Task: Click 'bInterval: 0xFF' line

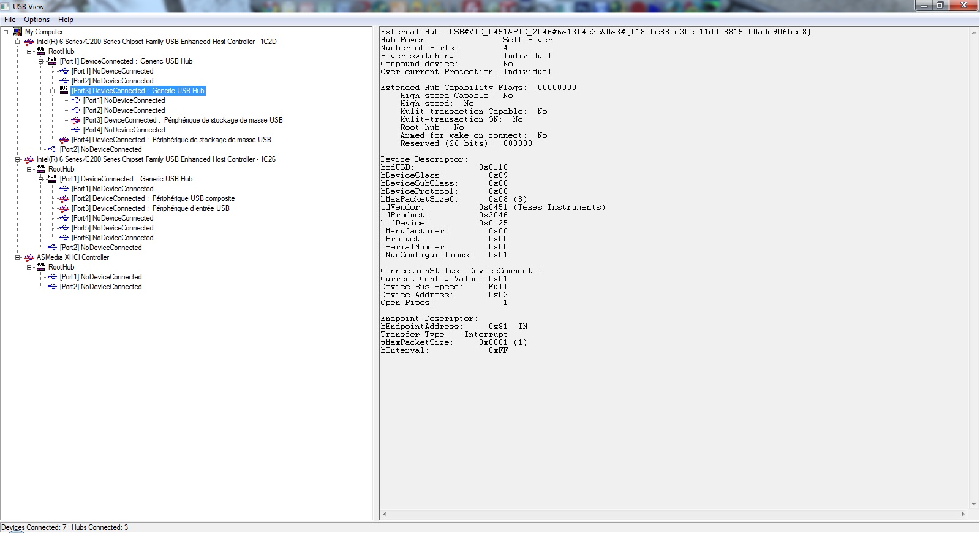Action: coord(444,350)
